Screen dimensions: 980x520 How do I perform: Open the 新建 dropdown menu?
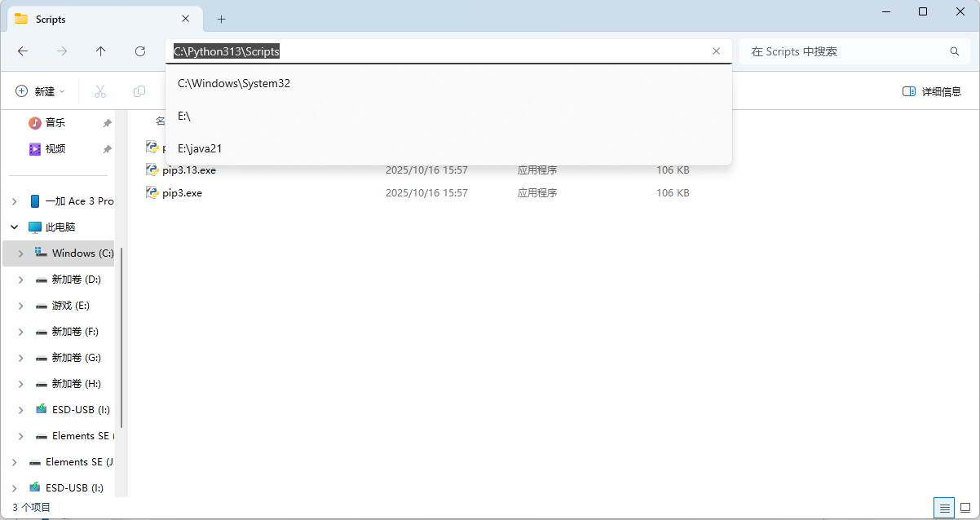pos(40,91)
